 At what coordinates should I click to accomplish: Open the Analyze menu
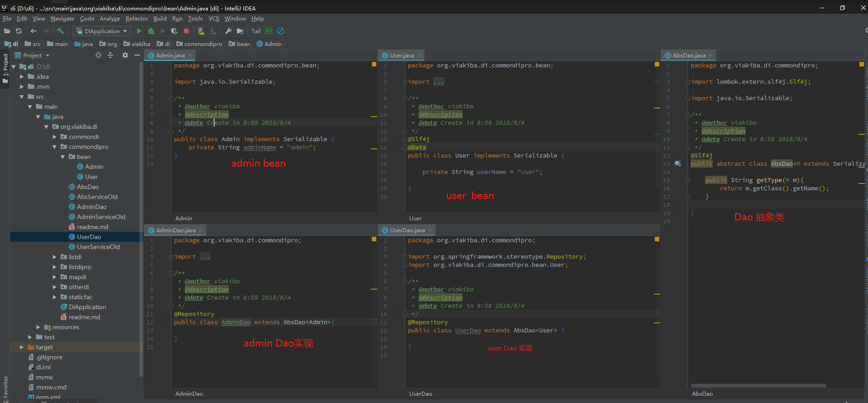109,19
